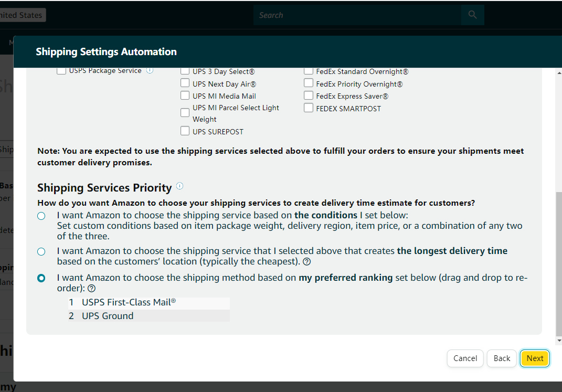
Task: Select radio for choosing by the conditions
Action: click(41, 216)
